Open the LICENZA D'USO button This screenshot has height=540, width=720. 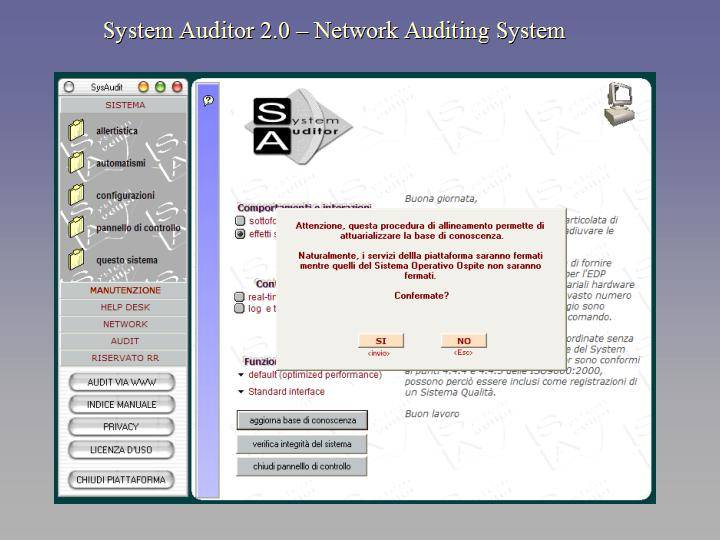pyautogui.click(x=121, y=450)
